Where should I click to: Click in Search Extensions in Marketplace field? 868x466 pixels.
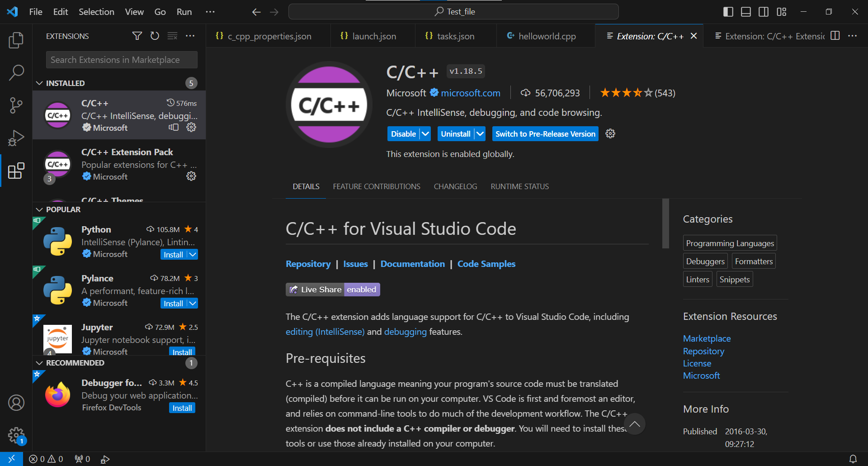point(122,60)
